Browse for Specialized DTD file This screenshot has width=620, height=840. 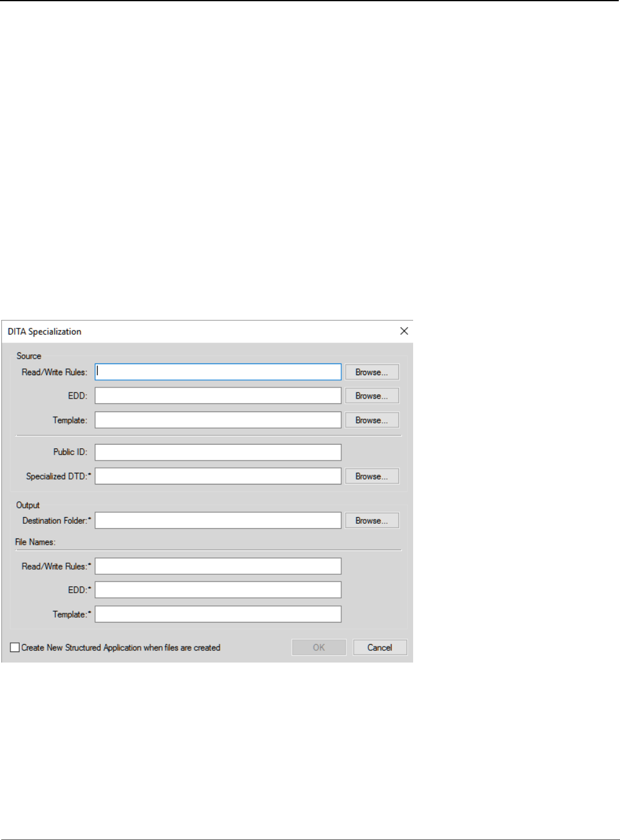(x=372, y=476)
